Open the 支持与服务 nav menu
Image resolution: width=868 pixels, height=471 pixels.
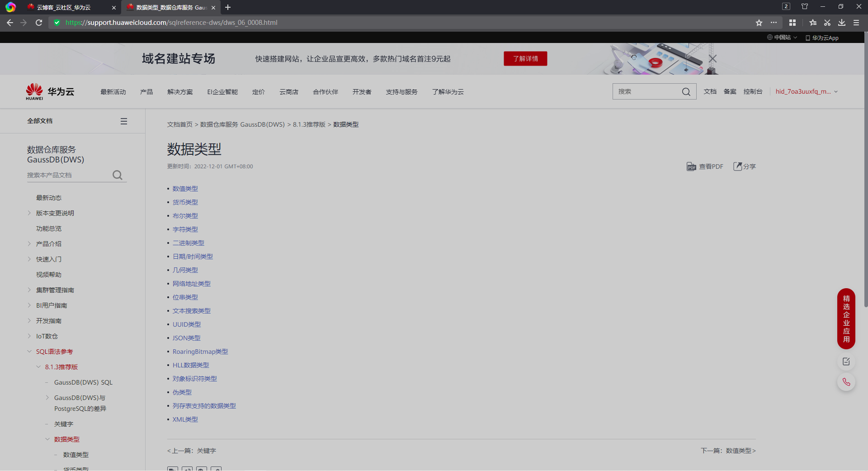click(401, 92)
